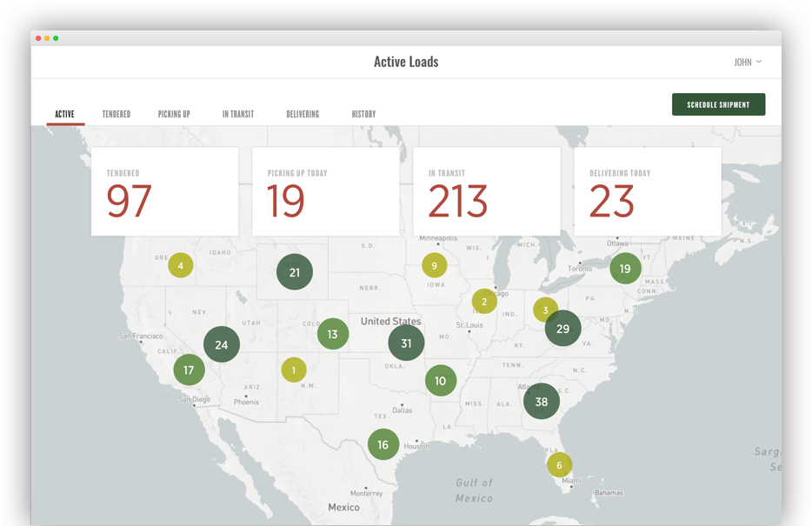Open the cluster marker showing 38
This screenshot has height=526, width=812.
tap(542, 401)
